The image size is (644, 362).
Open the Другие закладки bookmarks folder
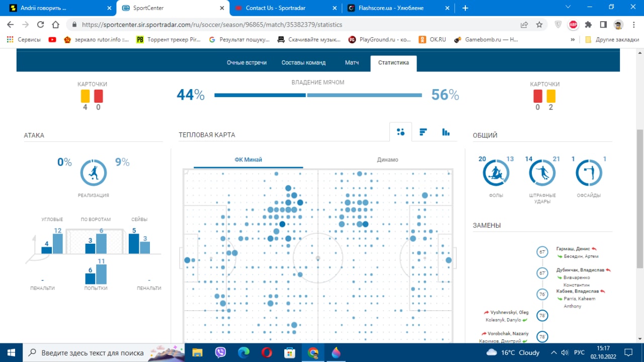612,40
